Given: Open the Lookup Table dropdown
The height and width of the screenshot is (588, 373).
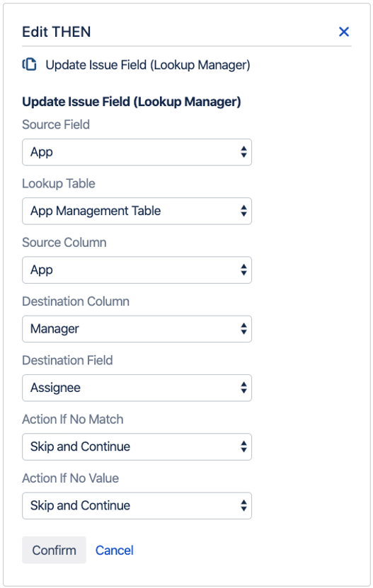Looking at the screenshot, I should [x=137, y=211].
